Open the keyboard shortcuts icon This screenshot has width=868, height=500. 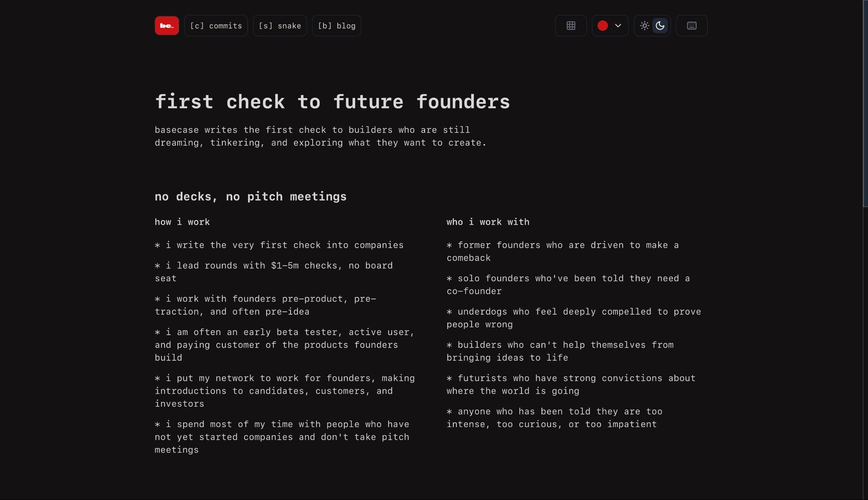pyautogui.click(x=692, y=26)
